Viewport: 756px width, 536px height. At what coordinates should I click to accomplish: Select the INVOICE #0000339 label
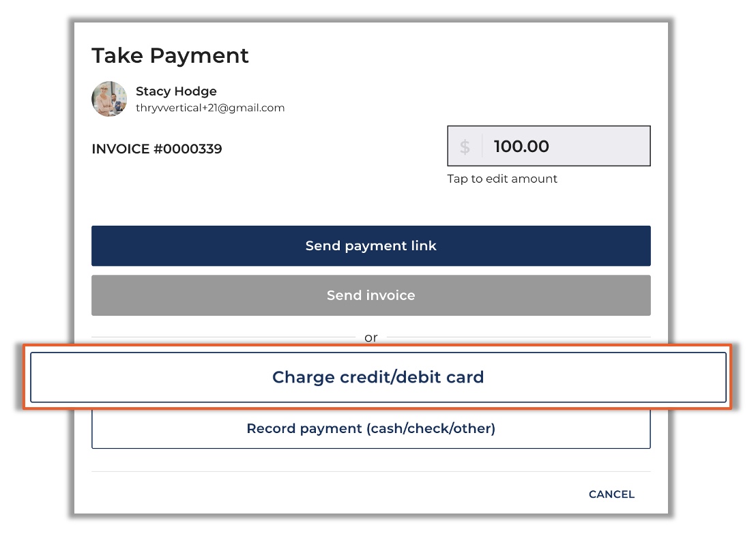click(x=157, y=149)
